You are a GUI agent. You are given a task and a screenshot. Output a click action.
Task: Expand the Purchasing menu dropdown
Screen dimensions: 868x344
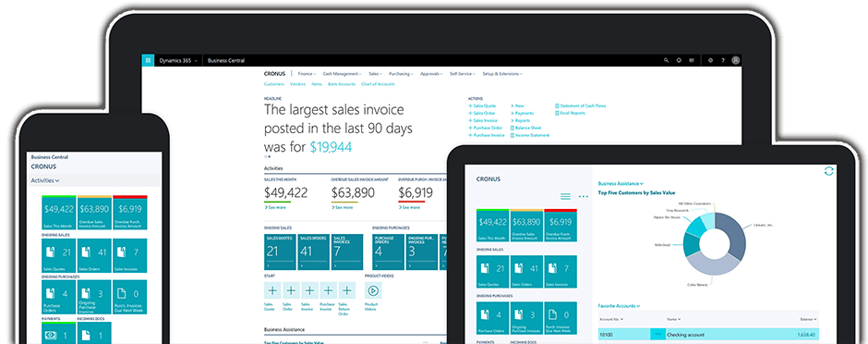click(x=401, y=74)
